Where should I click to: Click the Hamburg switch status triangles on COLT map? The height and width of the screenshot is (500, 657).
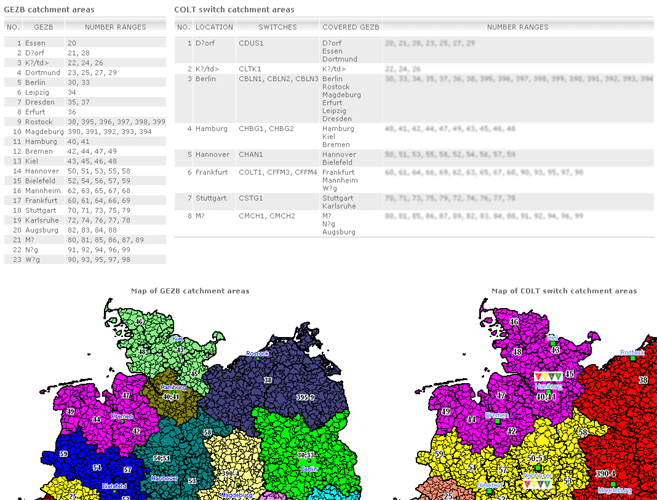coord(547,376)
